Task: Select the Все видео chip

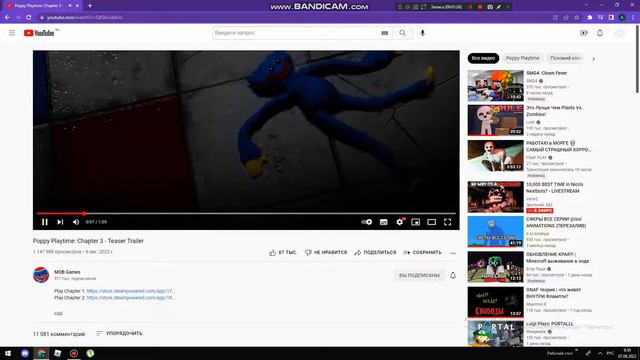Action: click(x=483, y=58)
